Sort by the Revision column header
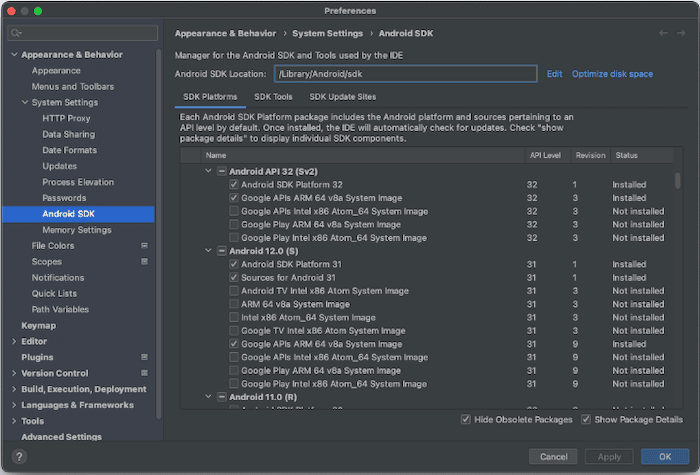Image resolution: width=700 pixels, height=475 pixels. pyautogui.click(x=590, y=155)
